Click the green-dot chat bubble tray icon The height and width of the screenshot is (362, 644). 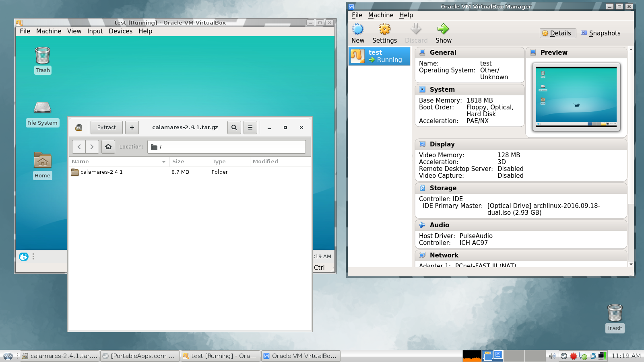(x=583, y=356)
